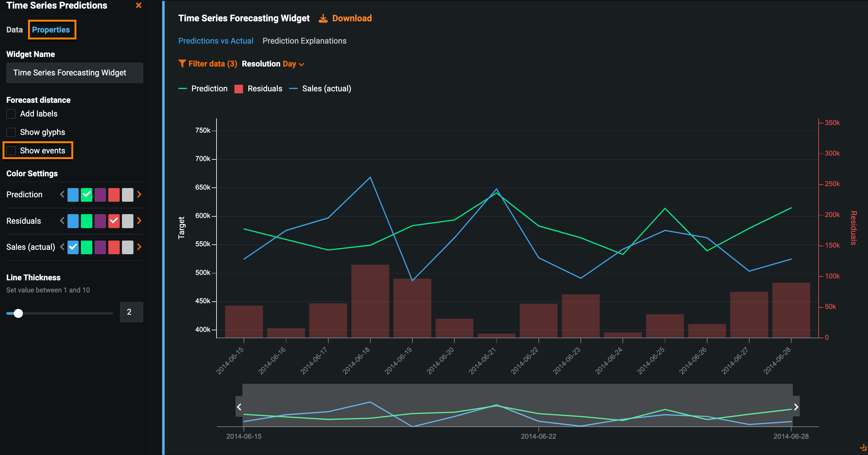The width and height of the screenshot is (868, 455).
Task: Open the Resolution Day dropdown
Action: [x=293, y=64]
